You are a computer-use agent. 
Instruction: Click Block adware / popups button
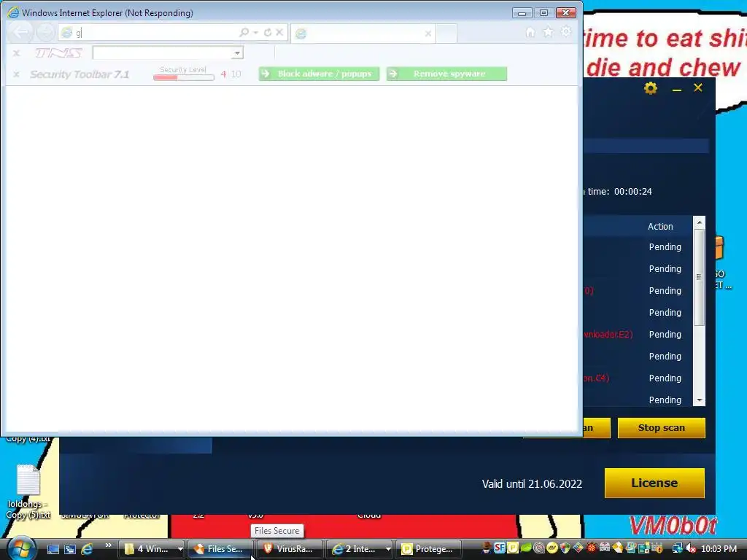coord(320,74)
